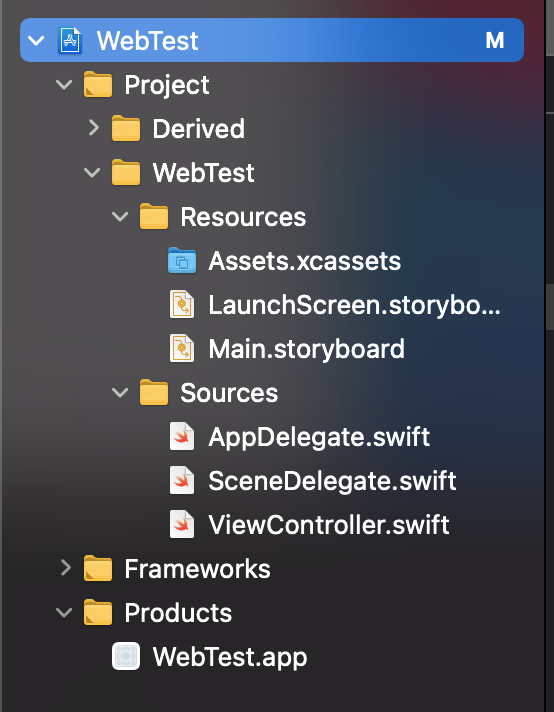This screenshot has height=712, width=554.
Task: Click the WebTest Xcode project icon
Action: click(70, 40)
